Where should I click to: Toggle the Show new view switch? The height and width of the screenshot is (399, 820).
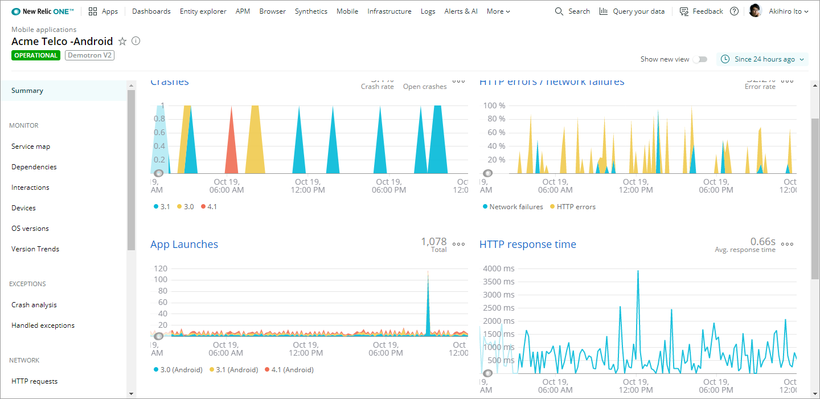coord(700,59)
